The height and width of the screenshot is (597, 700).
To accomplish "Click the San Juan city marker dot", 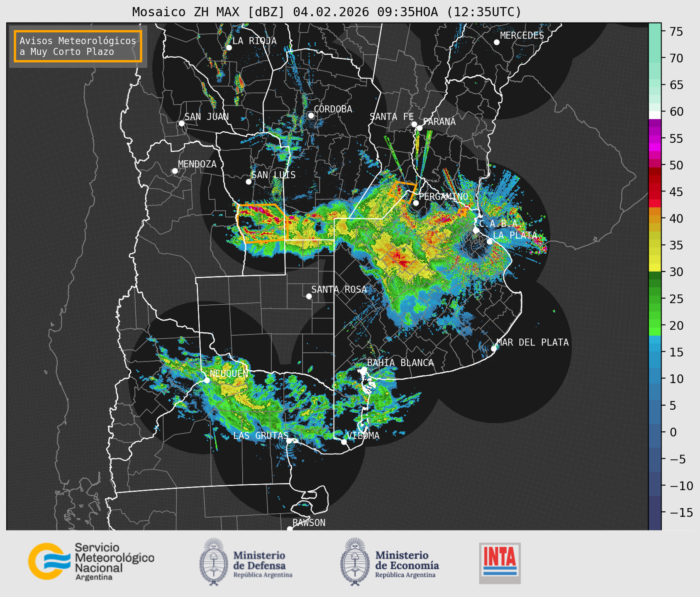I will point(181,123).
